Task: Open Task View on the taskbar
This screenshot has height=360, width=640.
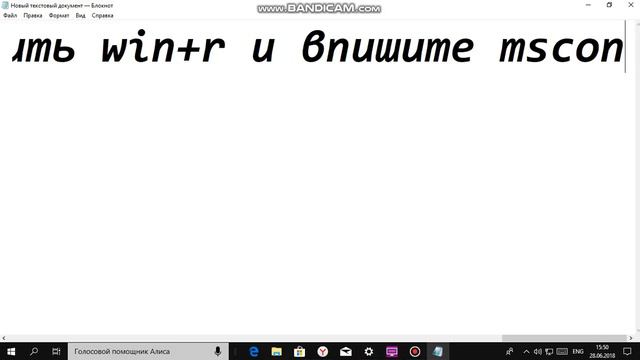Action: pos(56,351)
